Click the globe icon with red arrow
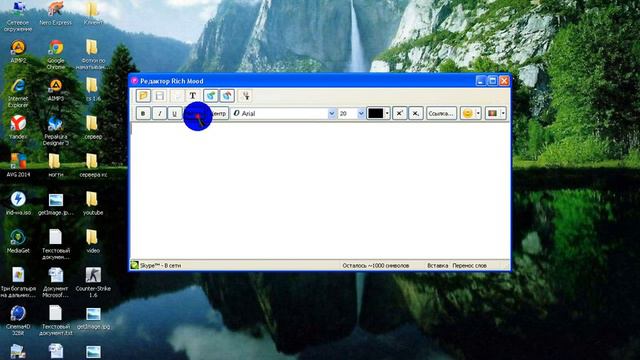Screen dimensions: 640x360 click(x=227, y=96)
